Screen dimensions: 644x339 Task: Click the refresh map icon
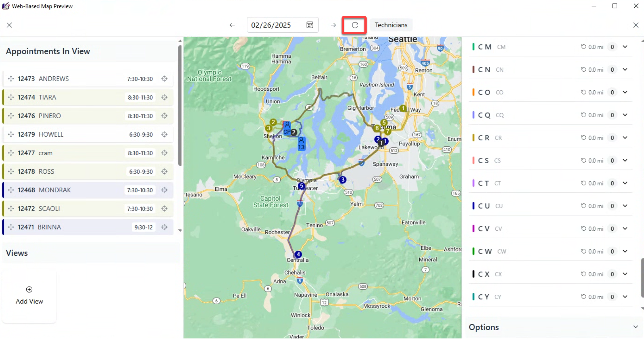click(x=355, y=25)
